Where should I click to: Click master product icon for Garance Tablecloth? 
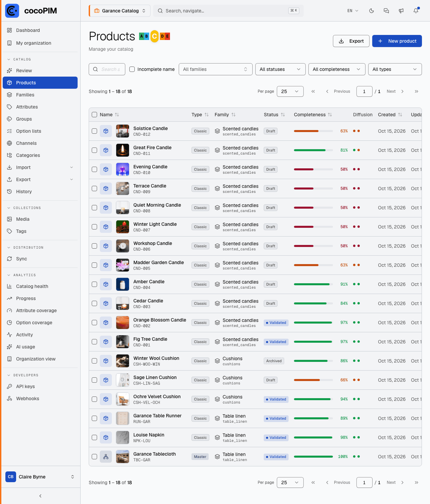coord(106,457)
